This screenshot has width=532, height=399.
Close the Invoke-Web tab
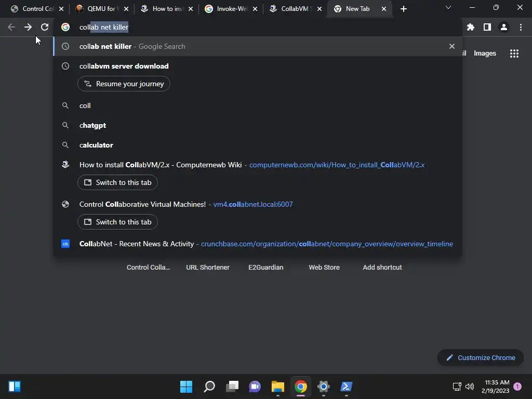pyautogui.click(x=255, y=9)
